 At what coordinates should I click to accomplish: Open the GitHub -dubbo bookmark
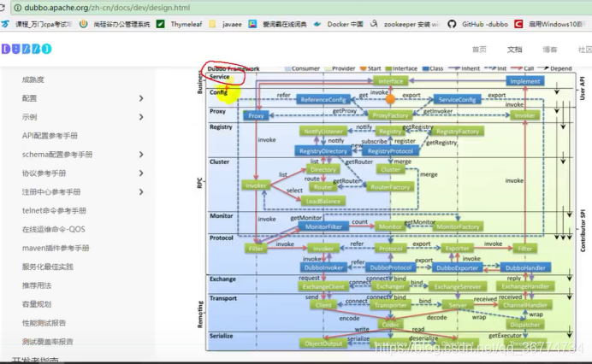(477, 24)
